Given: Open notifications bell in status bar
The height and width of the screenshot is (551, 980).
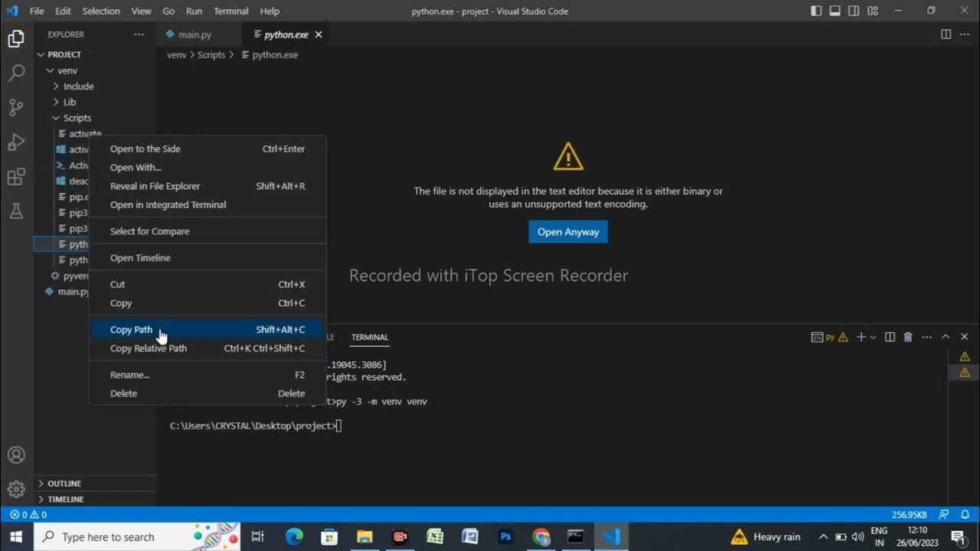Looking at the screenshot, I should coord(964,514).
